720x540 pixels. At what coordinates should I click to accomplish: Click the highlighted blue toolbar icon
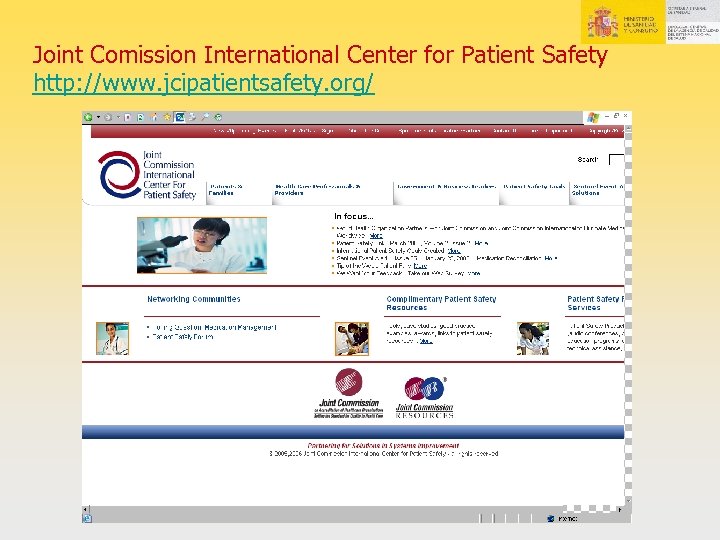[x=180, y=117]
